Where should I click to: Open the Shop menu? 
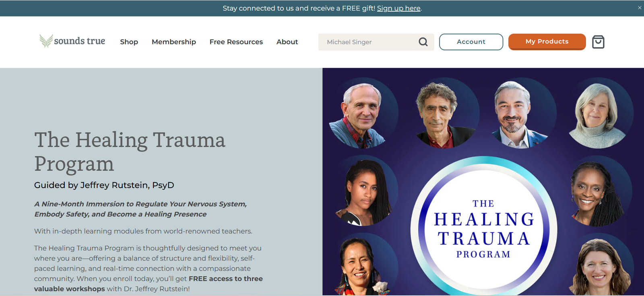[x=129, y=42]
